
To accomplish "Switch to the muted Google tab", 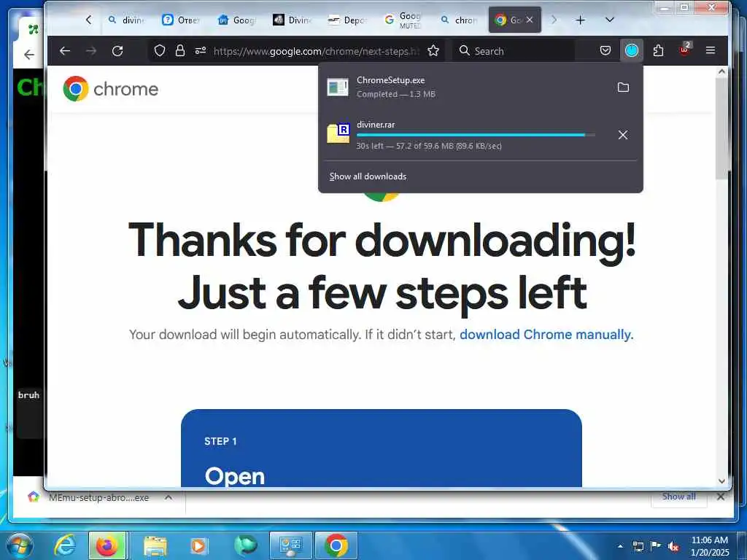I will click(403, 20).
